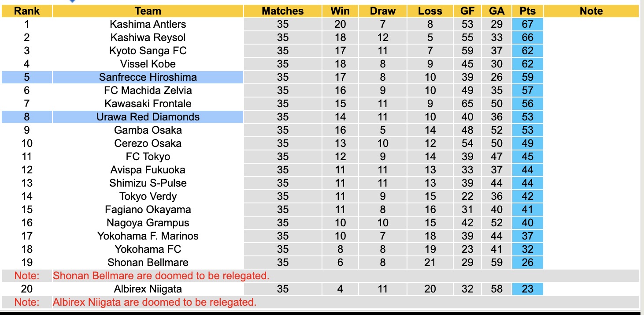644x315 pixels.
Task: Select the highlighted Sanfrecce Hiroshima team name
Action: pyautogui.click(x=148, y=77)
